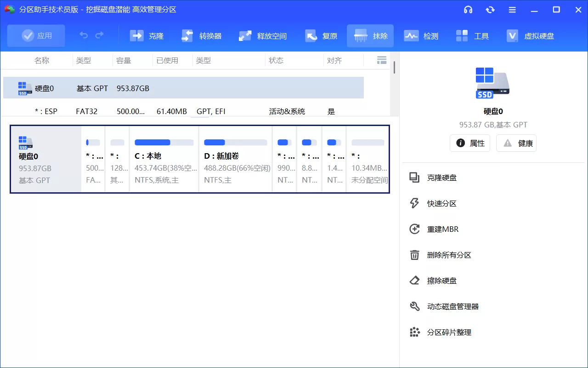The width and height of the screenshot is (588, 368).
Task: Open the 释放空间 (Free up space) tool
Action: click(x=263, y=35)
